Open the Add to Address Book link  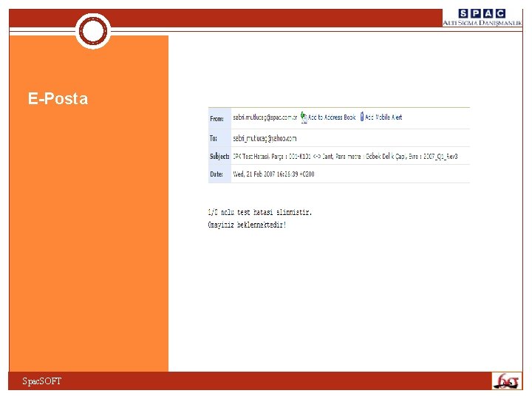pyautogui.click(x=332, y=117)
